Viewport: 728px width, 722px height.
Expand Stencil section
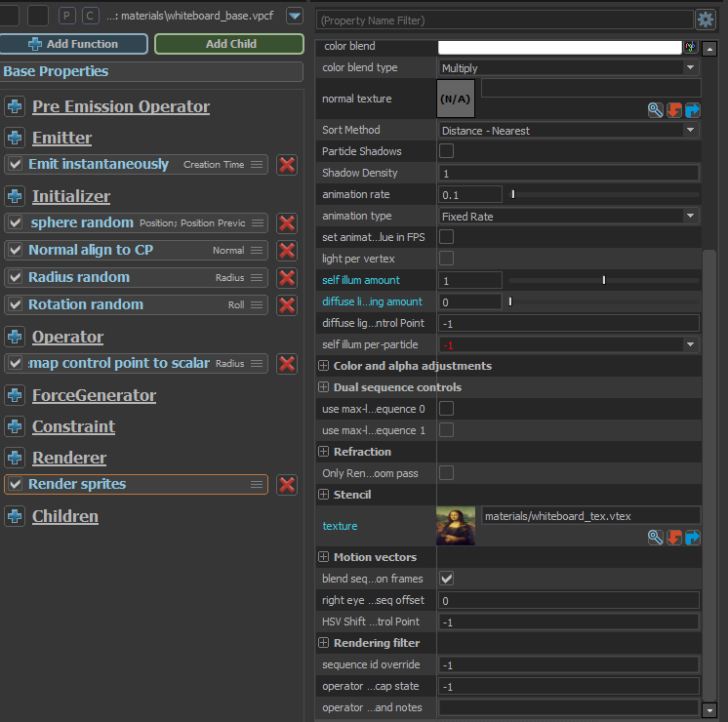324,495
